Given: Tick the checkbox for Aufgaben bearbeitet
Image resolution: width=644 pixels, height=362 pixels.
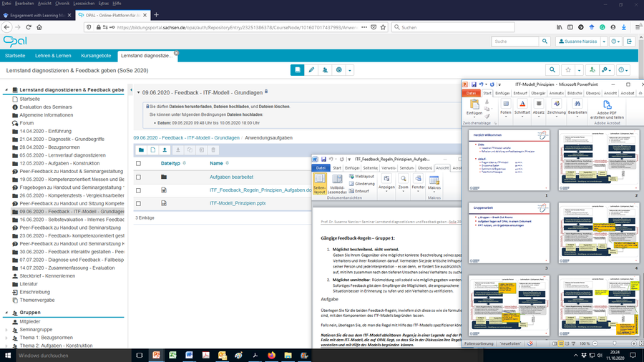Looking at the screenshot, I should pyautogui.click(x=138, y=177).
